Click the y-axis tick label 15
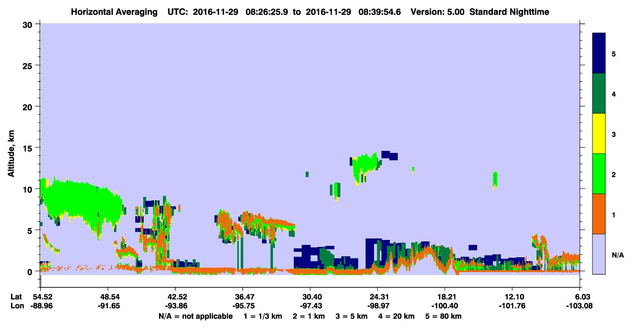 point(29,148)
